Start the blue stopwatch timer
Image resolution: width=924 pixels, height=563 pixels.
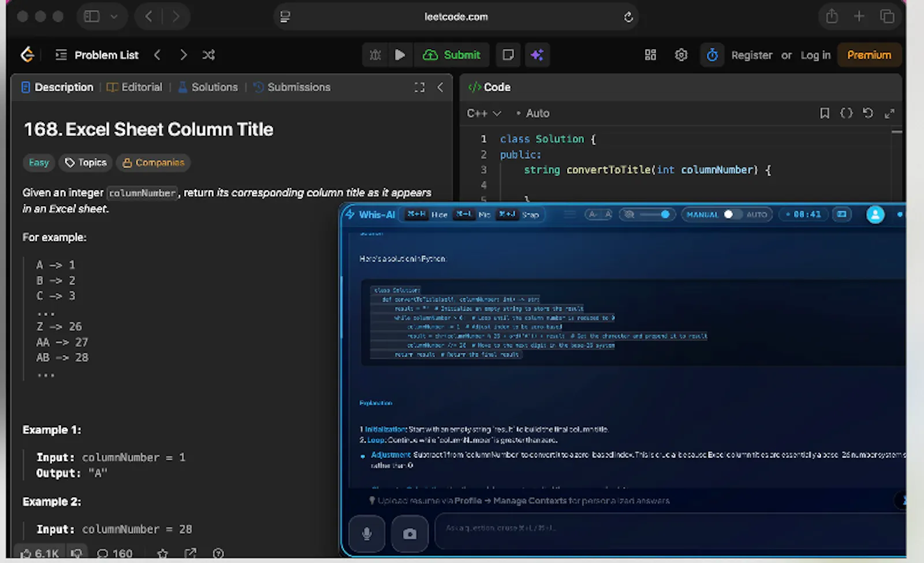click(712, 55)
